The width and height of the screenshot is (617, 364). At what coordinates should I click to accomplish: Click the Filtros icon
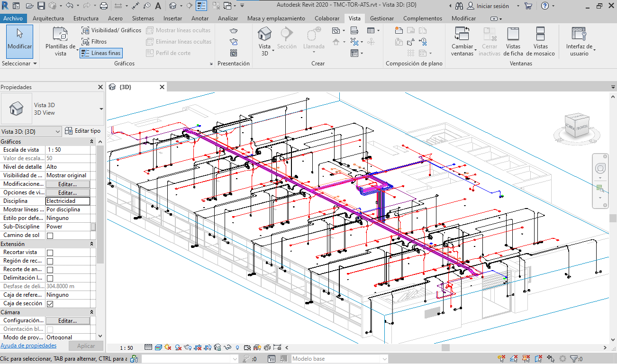tap(86, 42)
